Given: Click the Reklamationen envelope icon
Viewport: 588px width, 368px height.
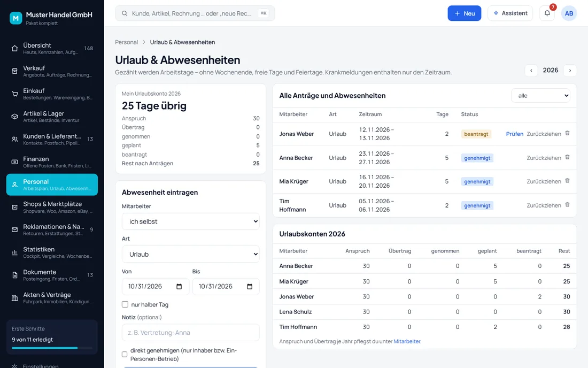Looking at the screenshot, I should click(14, 229).
